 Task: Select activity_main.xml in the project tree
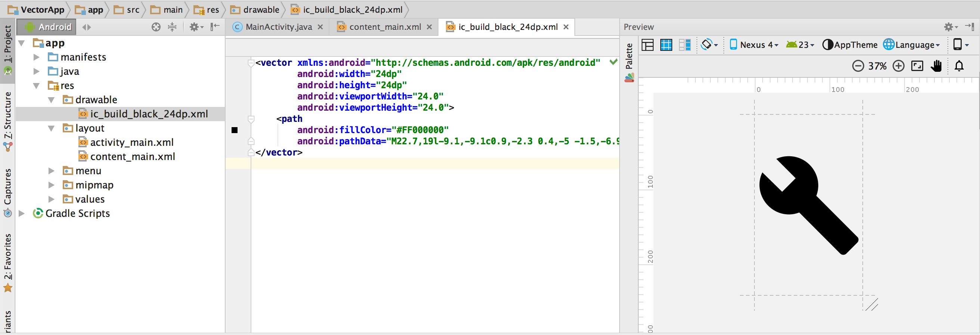coord(131,142)
